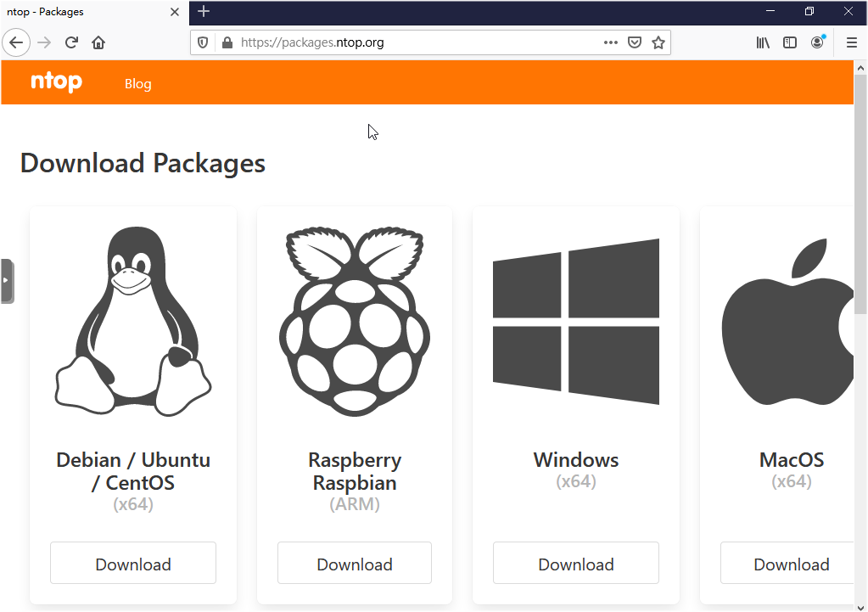Image resolution: width=868 pixels, height=612 pixels.
Task: Click the Windows card title
Action: pos(576,460)
